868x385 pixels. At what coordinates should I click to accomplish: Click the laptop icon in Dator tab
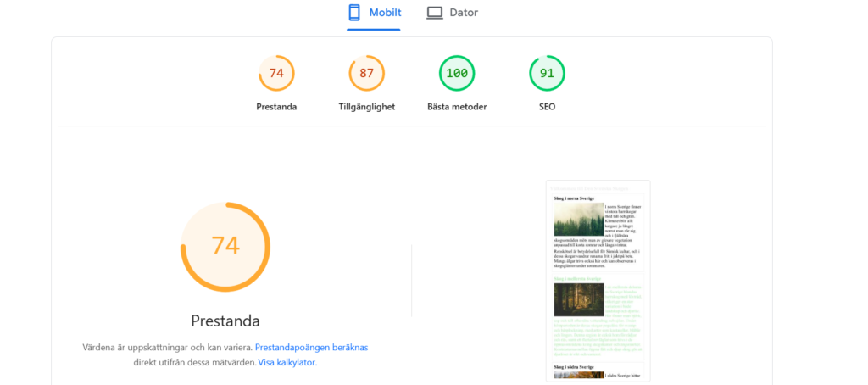(435, 13)
